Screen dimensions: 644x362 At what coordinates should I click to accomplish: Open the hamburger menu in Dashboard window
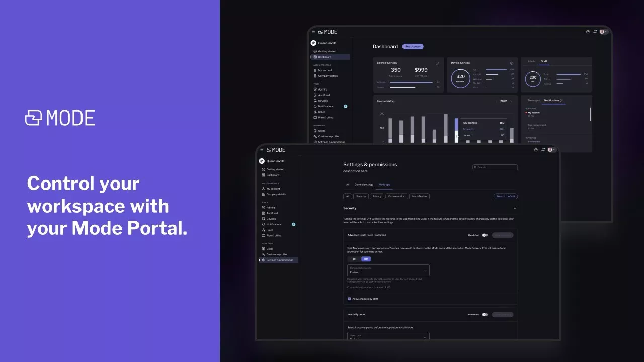point(313,32)
